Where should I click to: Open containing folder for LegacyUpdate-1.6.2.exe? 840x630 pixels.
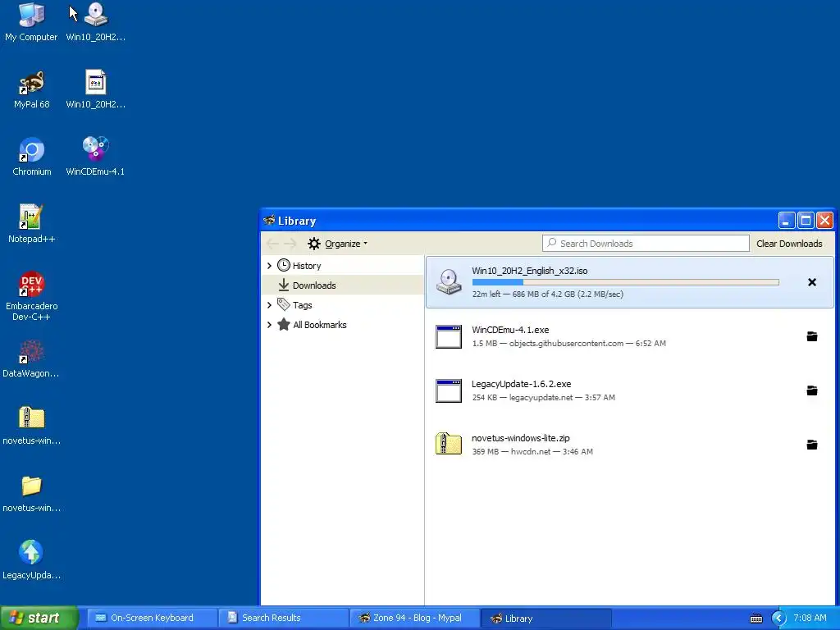point(811,390)
